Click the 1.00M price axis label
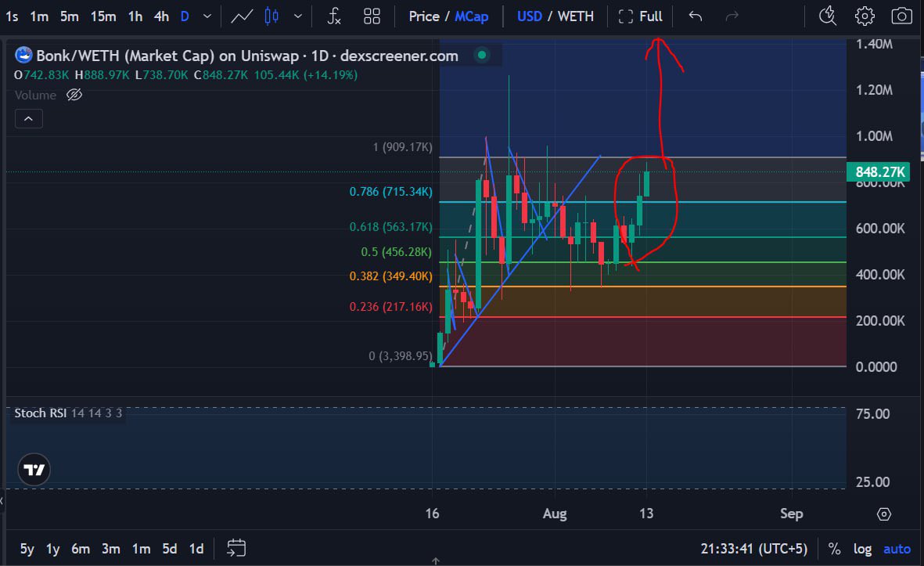 [874, 137]
